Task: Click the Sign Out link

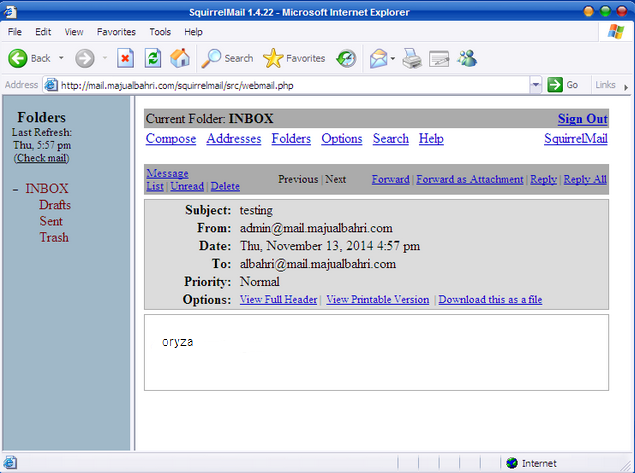Action: pyautogui.click(x=582, y=119)
